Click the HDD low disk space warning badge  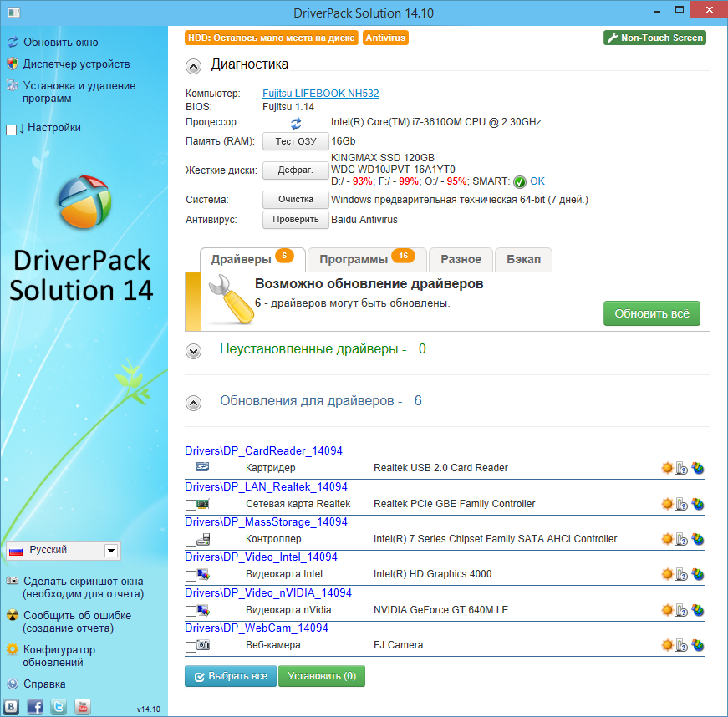point(271,38)
